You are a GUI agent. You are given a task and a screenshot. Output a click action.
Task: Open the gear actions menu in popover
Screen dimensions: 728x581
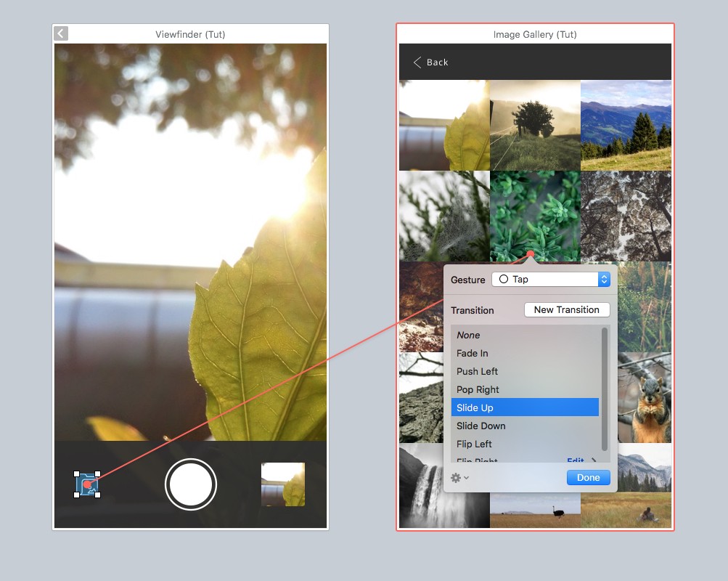pyautogui.click(x=459, y=478)
